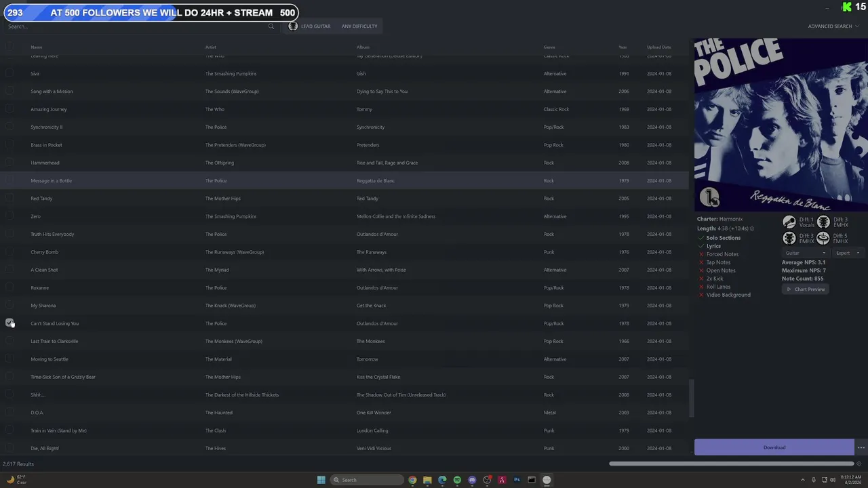Click the info icon beside Length
This screenshot has width=868, height=488.
click(x=752, y=228)
